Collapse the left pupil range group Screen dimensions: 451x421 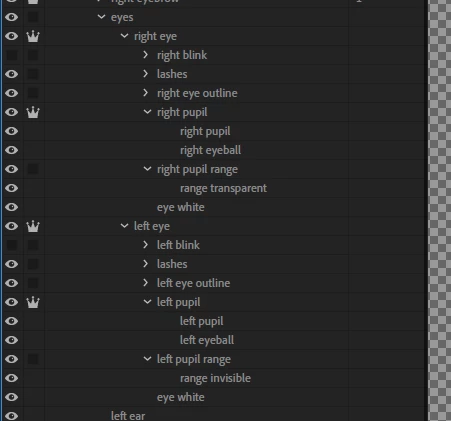(x=147, y=359)
